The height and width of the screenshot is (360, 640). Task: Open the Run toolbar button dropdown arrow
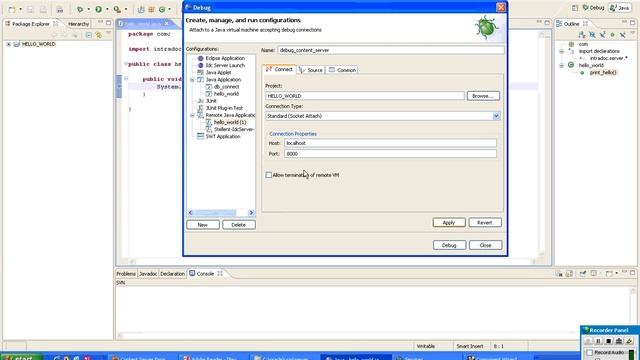[x=107, y=9]
